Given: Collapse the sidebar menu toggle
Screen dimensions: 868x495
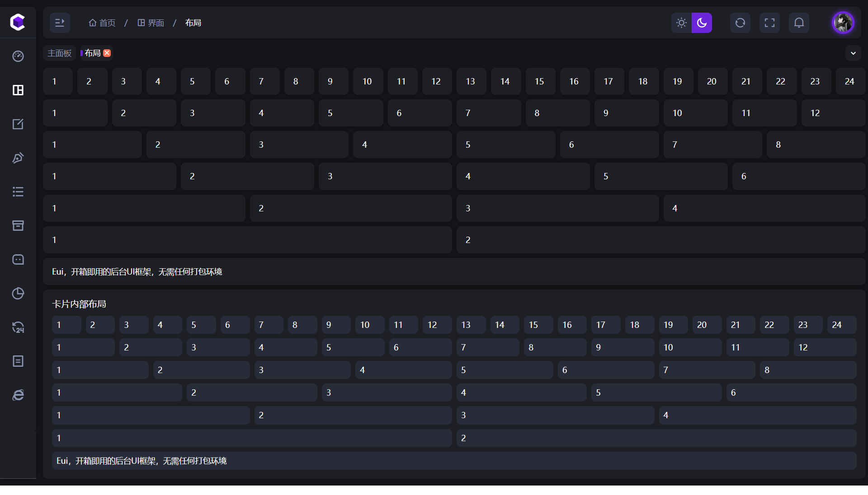Looking at the screenshot, I should [x=60, y=23].
